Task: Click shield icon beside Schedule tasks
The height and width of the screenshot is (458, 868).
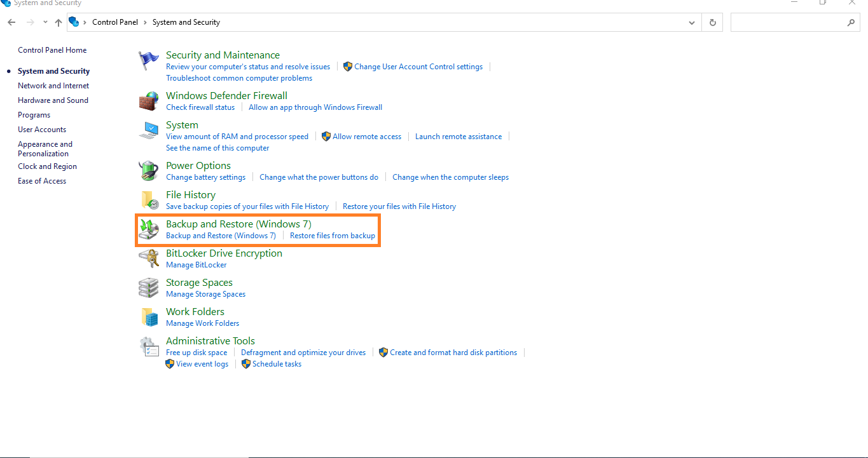Action: click(245, 364)
